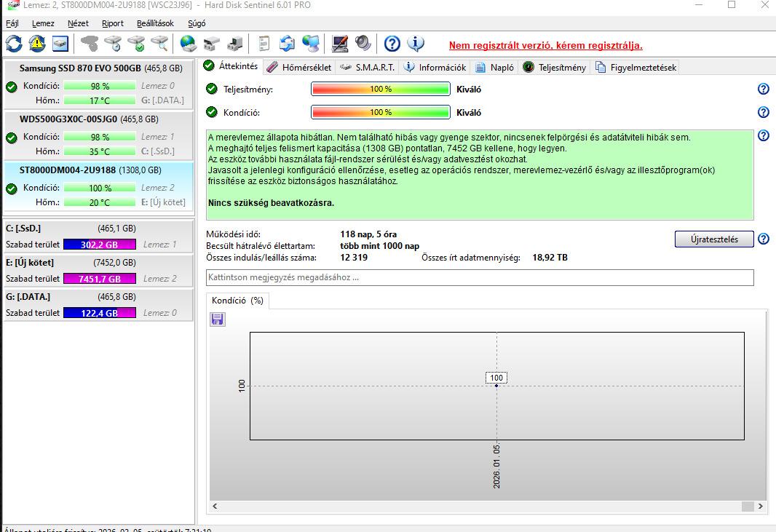Click help icon beside the Teljesítmény bar
Viewport: 776px width, 532px height.
pyautogui.click(x=763, y=89)
